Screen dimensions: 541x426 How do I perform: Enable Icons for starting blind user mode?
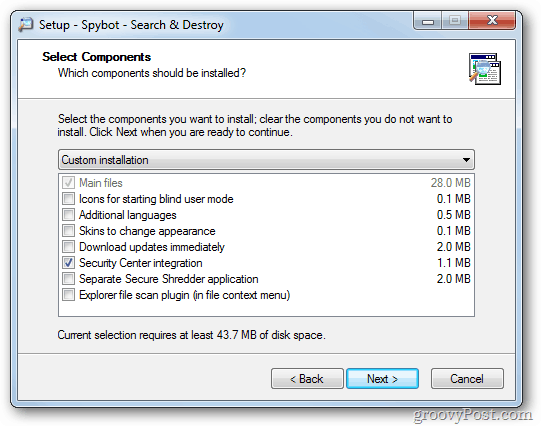point(68,199)
